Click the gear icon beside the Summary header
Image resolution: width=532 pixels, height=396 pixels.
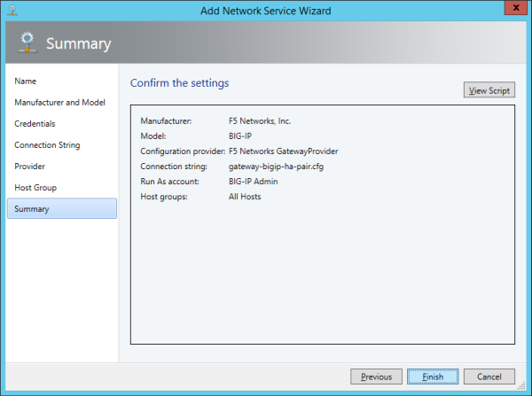click(x=26, y=43)
